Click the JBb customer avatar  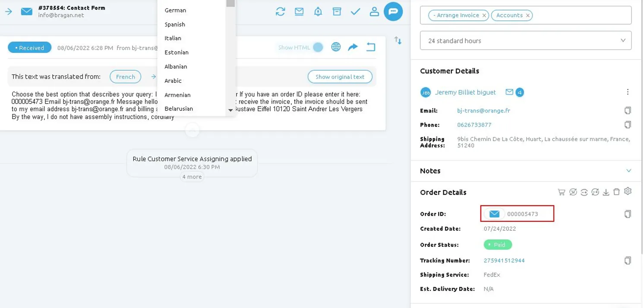(426, 92)
